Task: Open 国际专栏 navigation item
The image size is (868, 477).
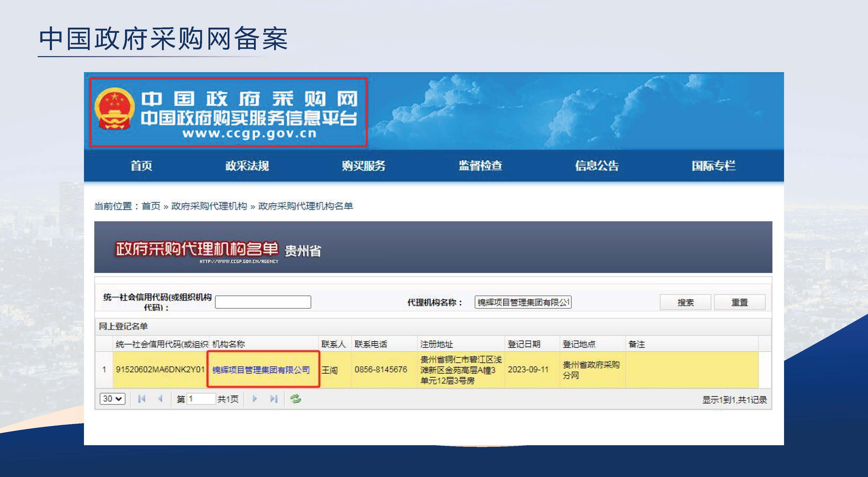Action: [713, 166]
